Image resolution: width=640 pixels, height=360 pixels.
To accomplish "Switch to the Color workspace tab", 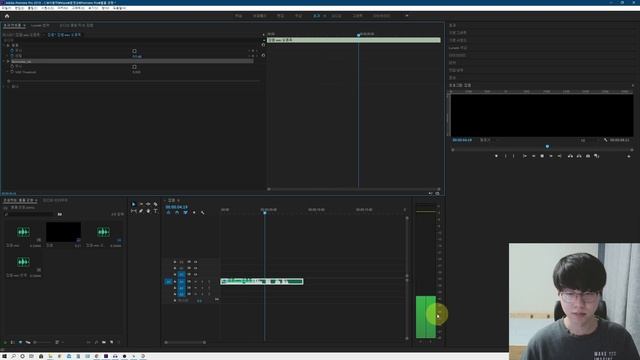I will click(x=298, y=16).
